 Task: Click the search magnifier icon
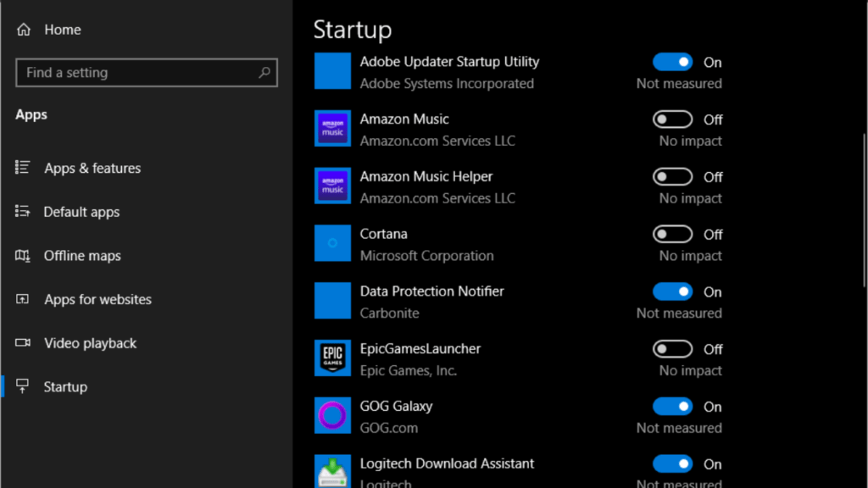(264, 73)
